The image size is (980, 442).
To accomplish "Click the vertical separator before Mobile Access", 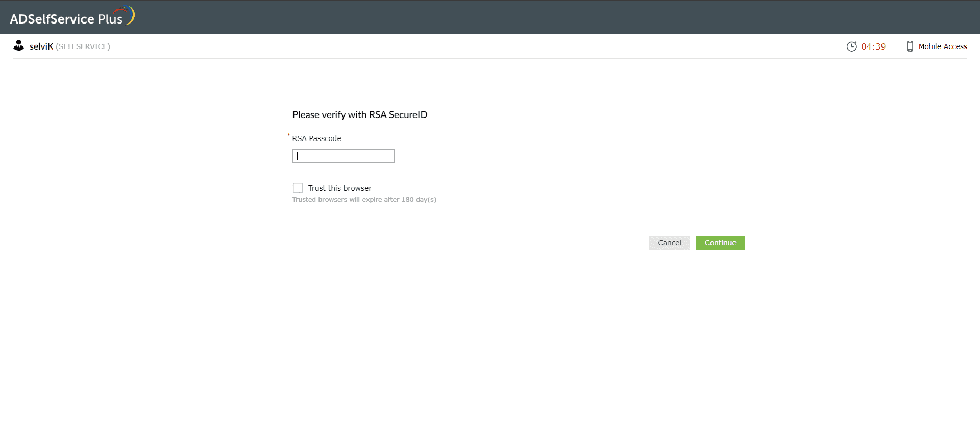I will point(896,46).
